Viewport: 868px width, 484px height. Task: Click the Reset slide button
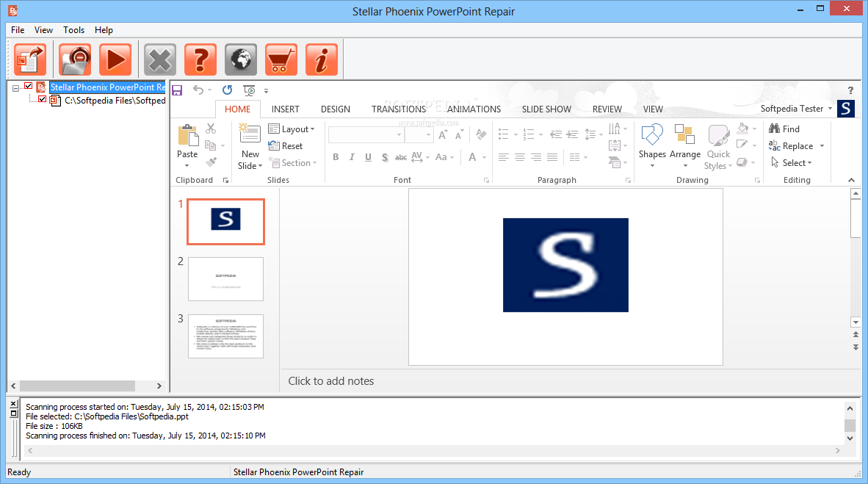[286, 146]
